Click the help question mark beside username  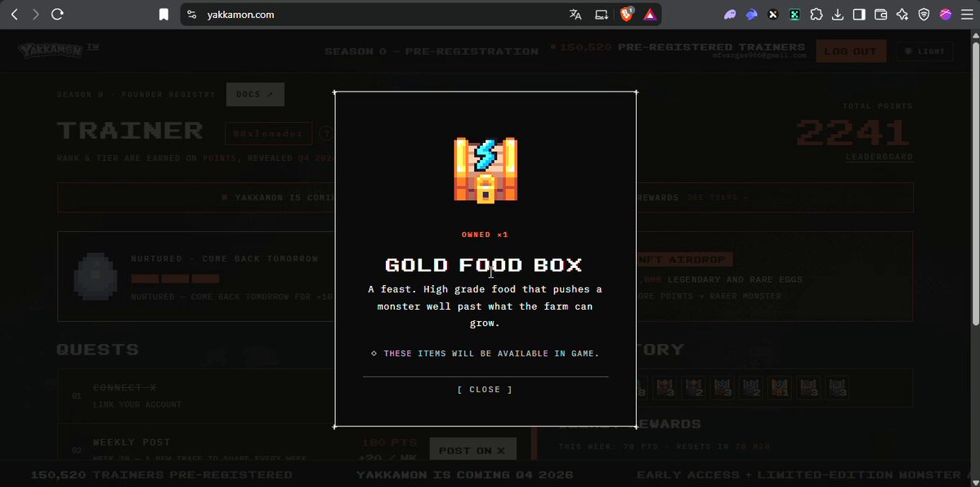pyautogui.click(x=325, y=133)
